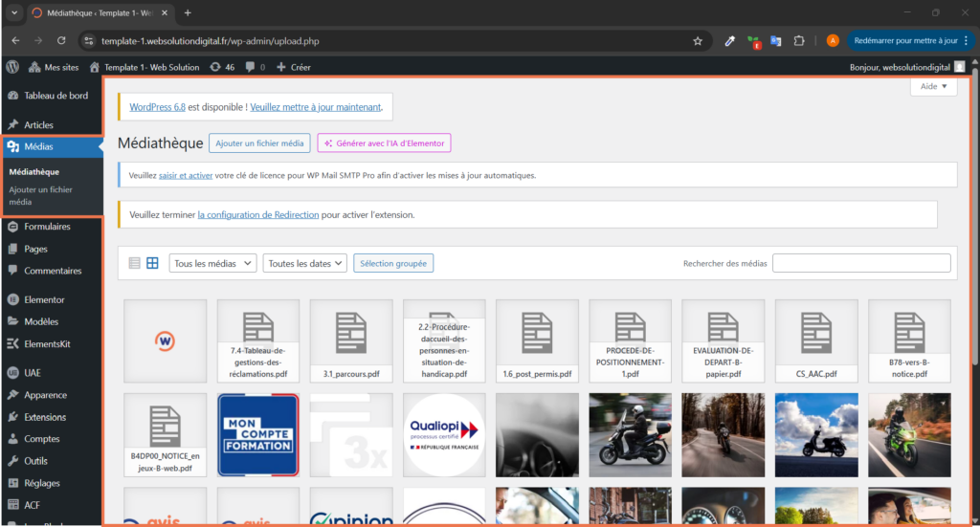Click inside the 'Rechercher des médias' field

(x=861, y=263)
